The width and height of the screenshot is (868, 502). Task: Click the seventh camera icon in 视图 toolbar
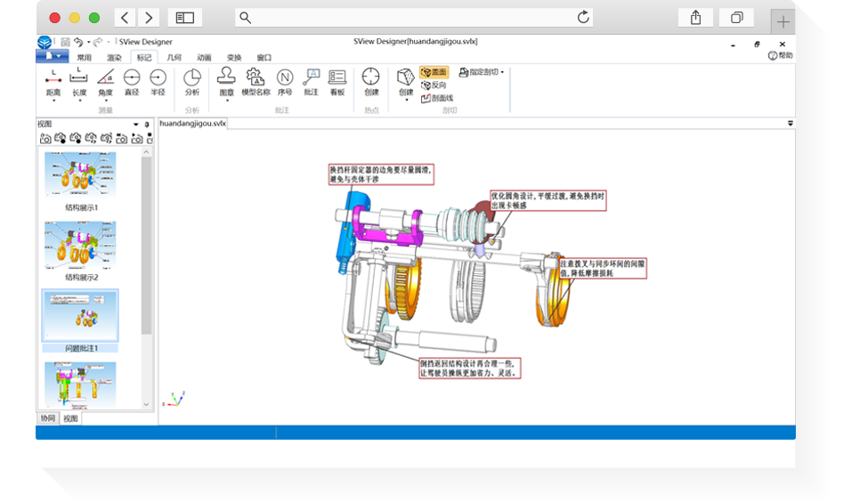tap(137, 138)
